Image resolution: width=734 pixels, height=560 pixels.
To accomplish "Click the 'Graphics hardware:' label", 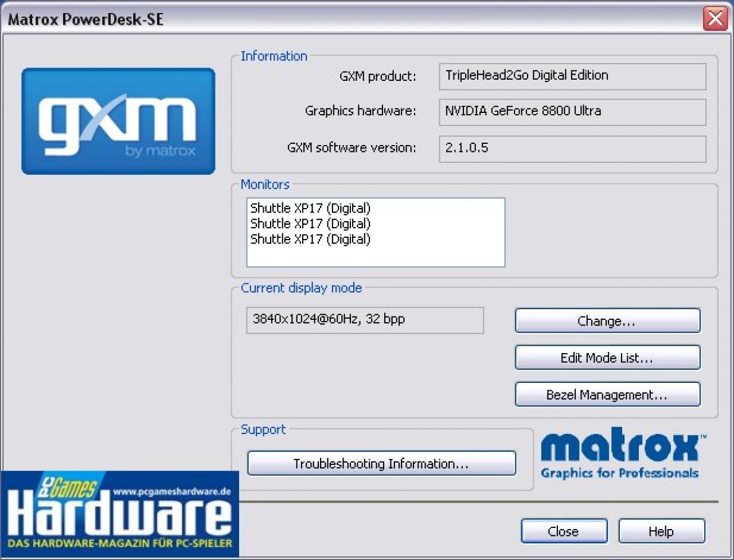I will pos(361,111).
